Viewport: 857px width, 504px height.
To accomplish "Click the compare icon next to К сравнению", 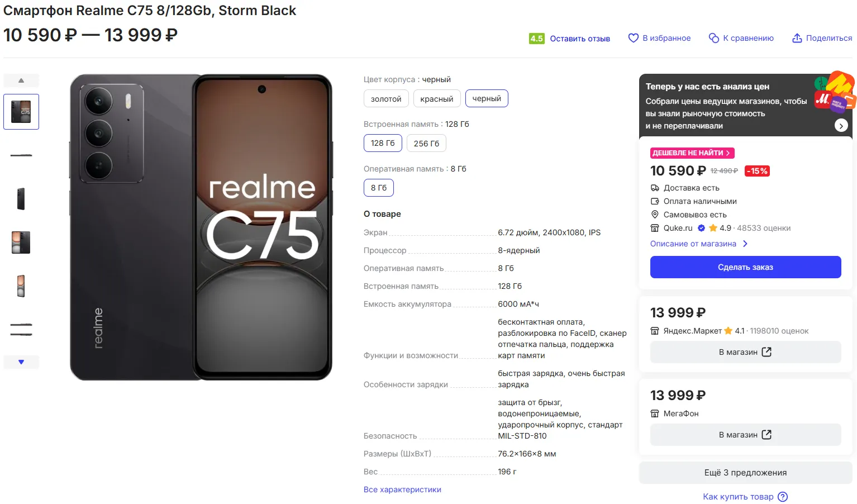I will (713, 38).
